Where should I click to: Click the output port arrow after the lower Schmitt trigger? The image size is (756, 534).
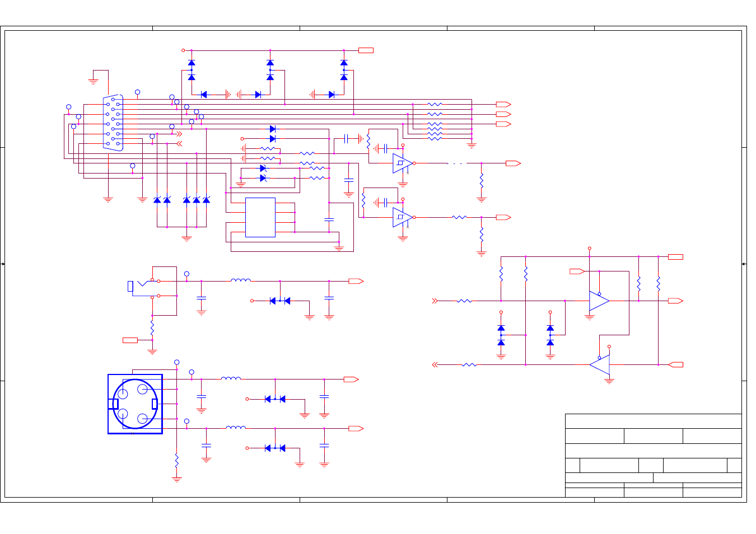[x=503, y=217]
